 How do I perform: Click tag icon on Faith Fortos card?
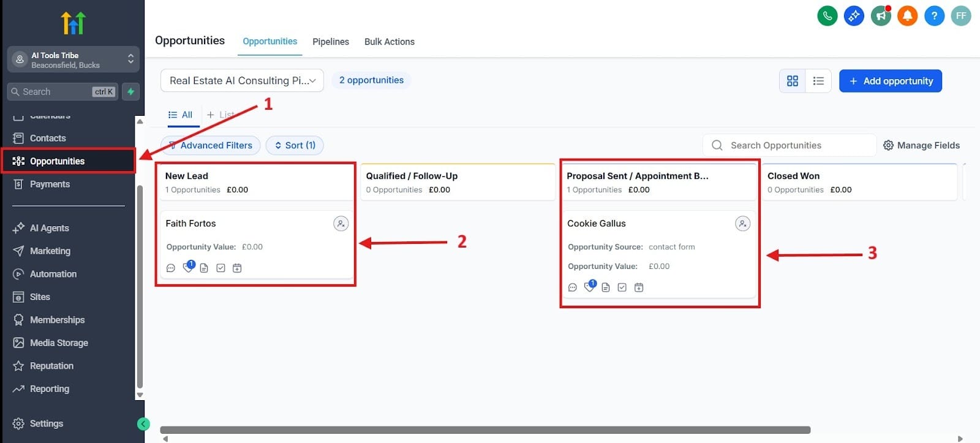[x=188, y=267]
